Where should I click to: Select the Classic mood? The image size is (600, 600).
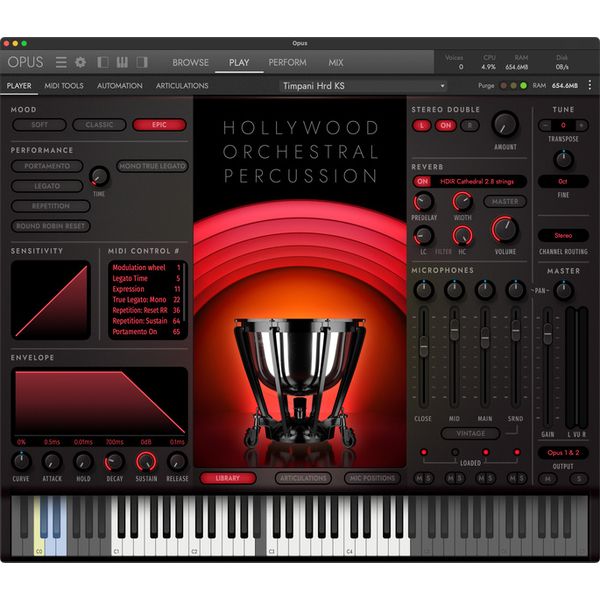click(99, 125)
